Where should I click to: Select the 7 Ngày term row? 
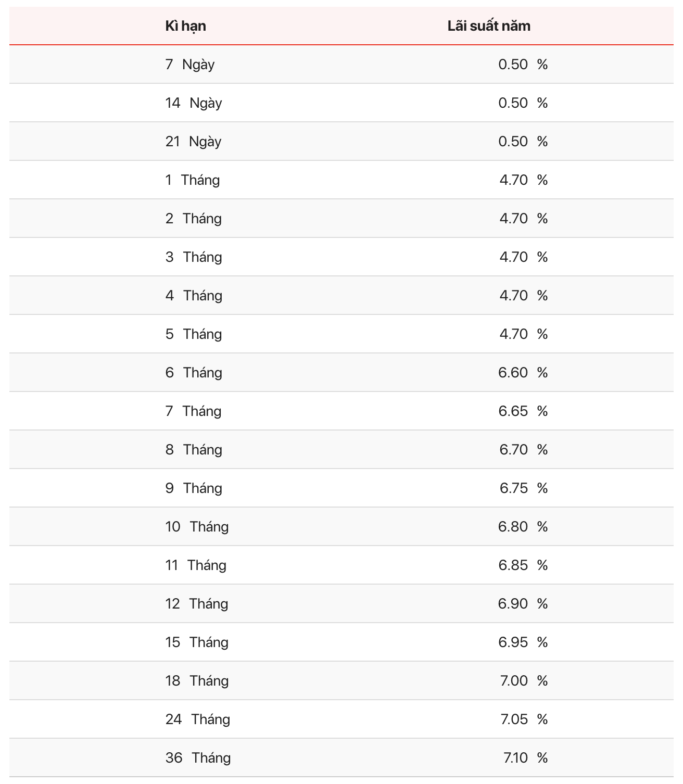342,65
